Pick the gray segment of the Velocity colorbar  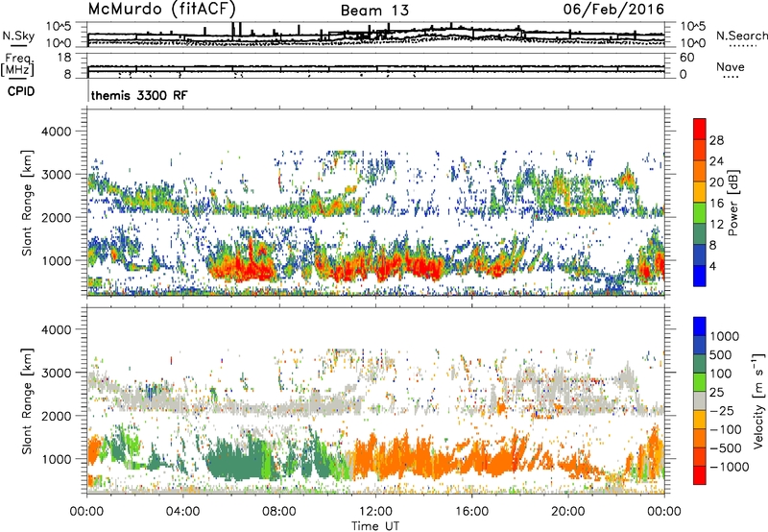(700, 401)
